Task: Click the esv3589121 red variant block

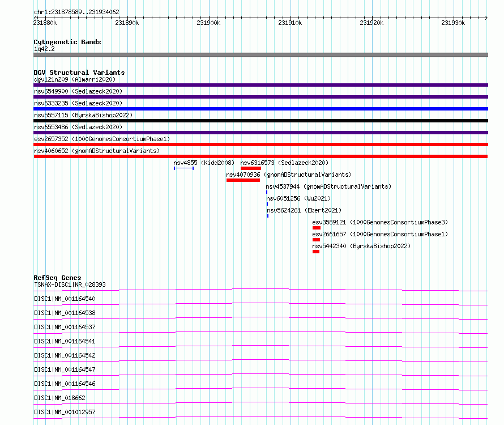Action: coord(317,228)
